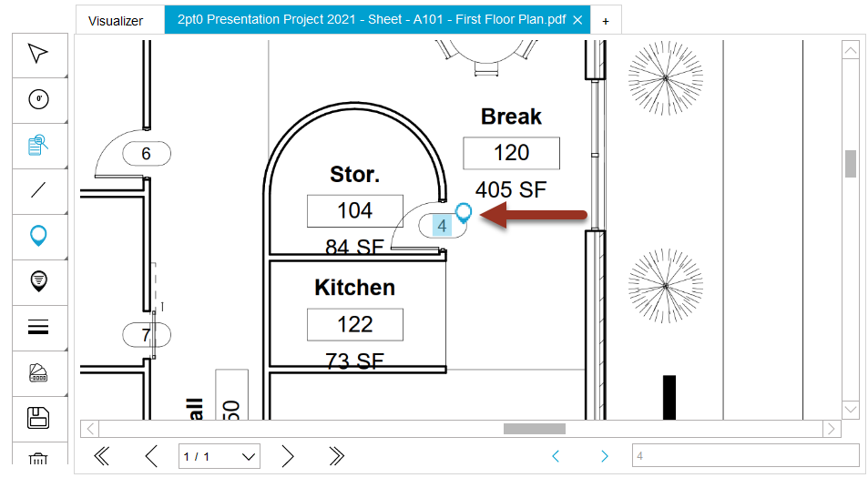The image size is (868, 488).
Task: Add a new tab with plus button
Action: [606, 21]
